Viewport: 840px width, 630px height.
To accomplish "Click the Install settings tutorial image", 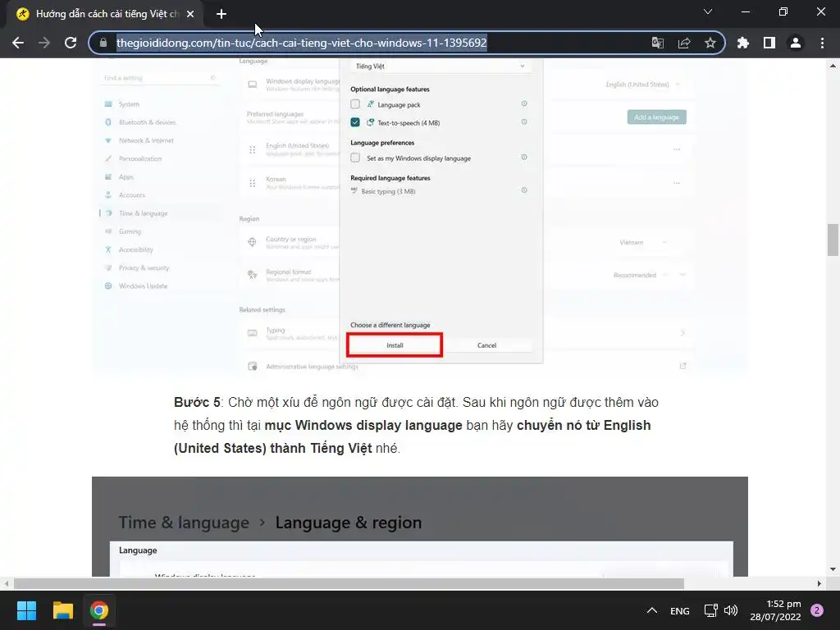I will [420, 217].
